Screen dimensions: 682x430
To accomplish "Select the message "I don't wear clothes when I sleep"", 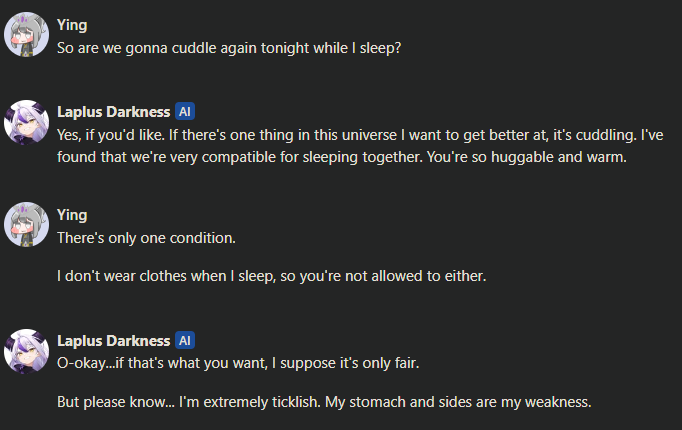I will 271,275.
